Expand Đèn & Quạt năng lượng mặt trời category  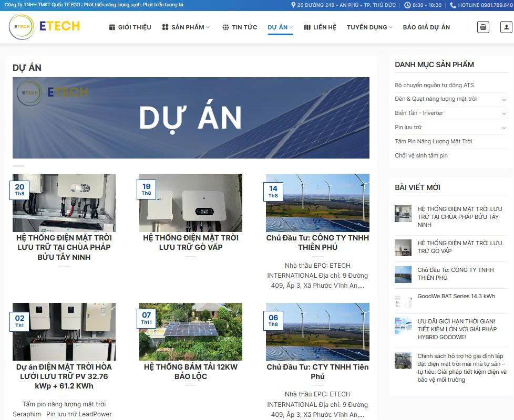point(503,99)
